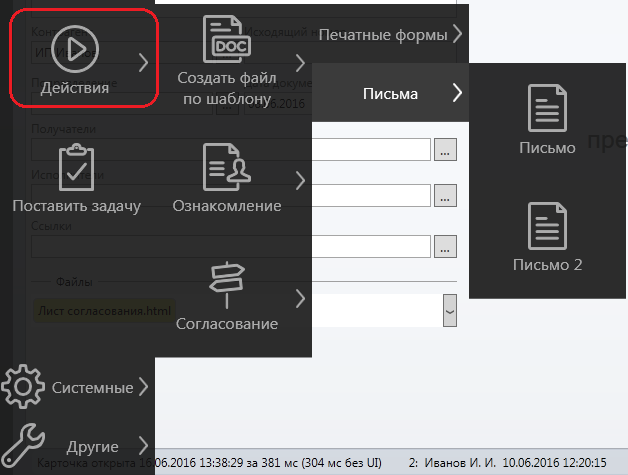Open the Письма menu item
628x475 pixels.
[x=390, y=94]
